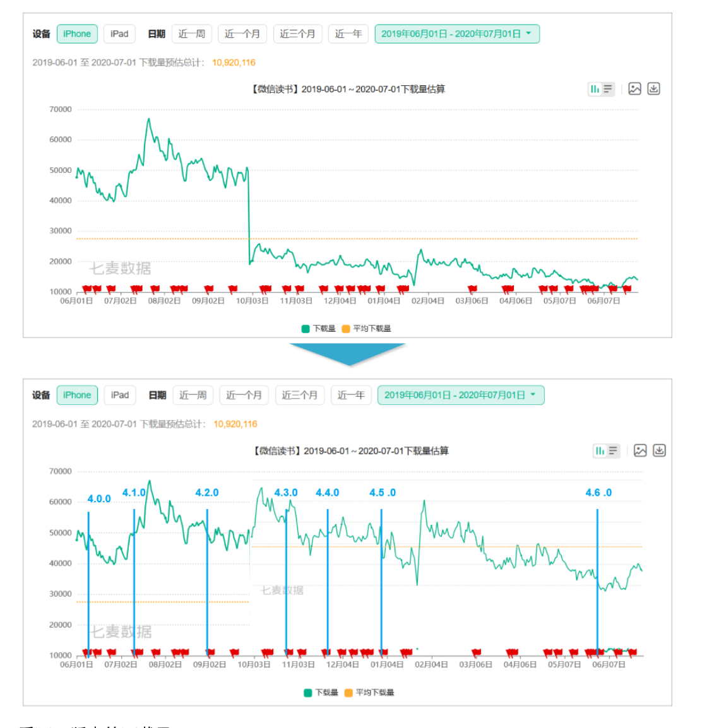Toggle 平均下载量 legend in bottom chart
This screenshot has height=728, width=707.
click(369, 693)
